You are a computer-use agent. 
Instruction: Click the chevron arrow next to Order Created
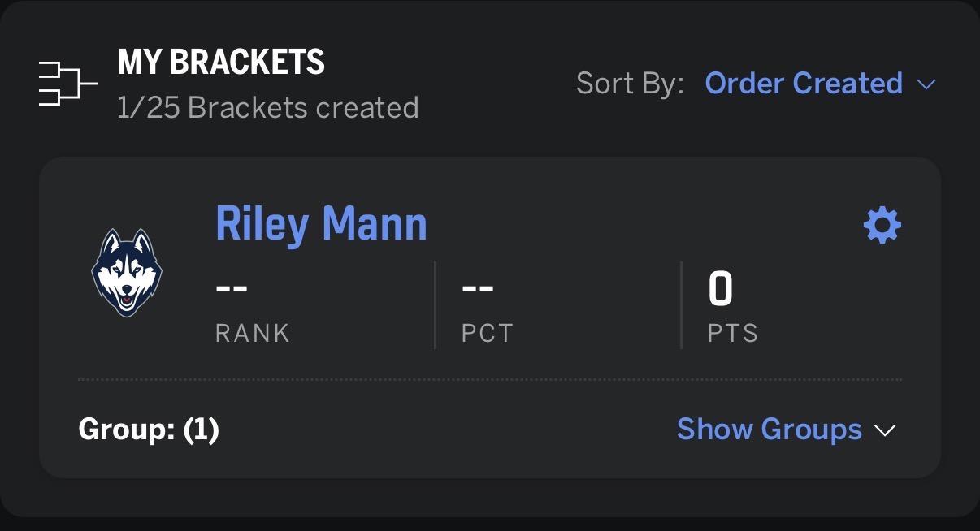tap(926, 84)
